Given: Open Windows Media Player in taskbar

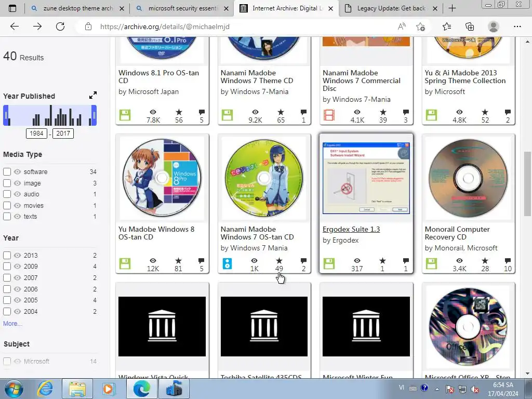Looking at the screenshot, I should click(x=109, y=389).
